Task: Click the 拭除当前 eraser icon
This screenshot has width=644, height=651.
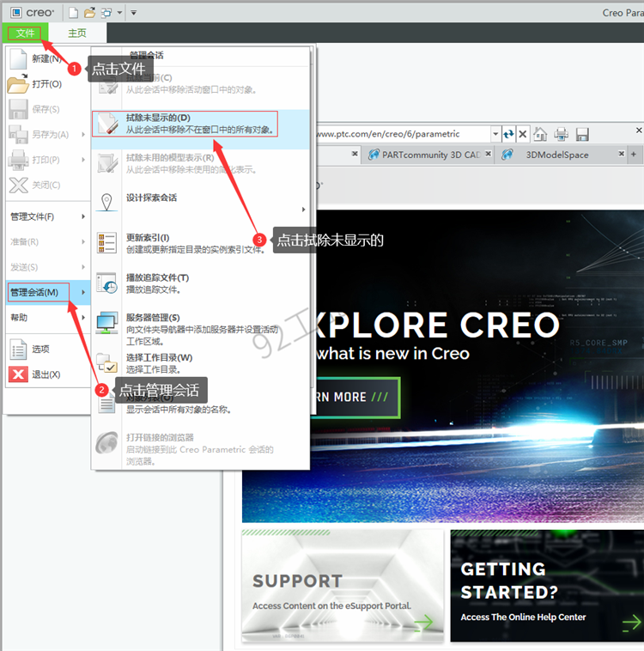Action: pyautogui.click(x=107, y=86)
